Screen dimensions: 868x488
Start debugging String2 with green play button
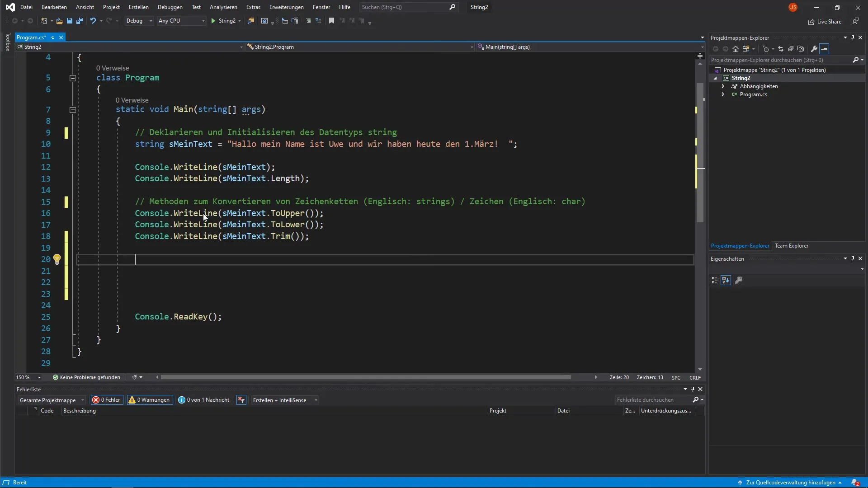[213, 21]
